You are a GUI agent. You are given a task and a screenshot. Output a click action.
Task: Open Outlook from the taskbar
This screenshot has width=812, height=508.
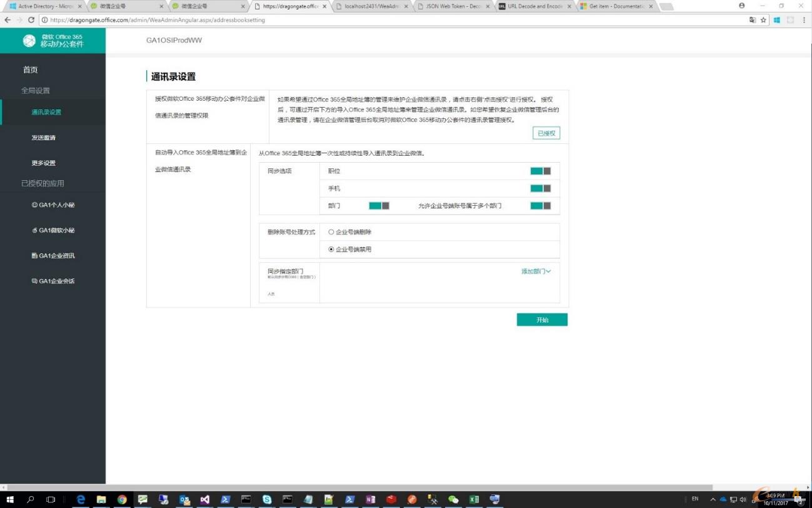[184, 499]
